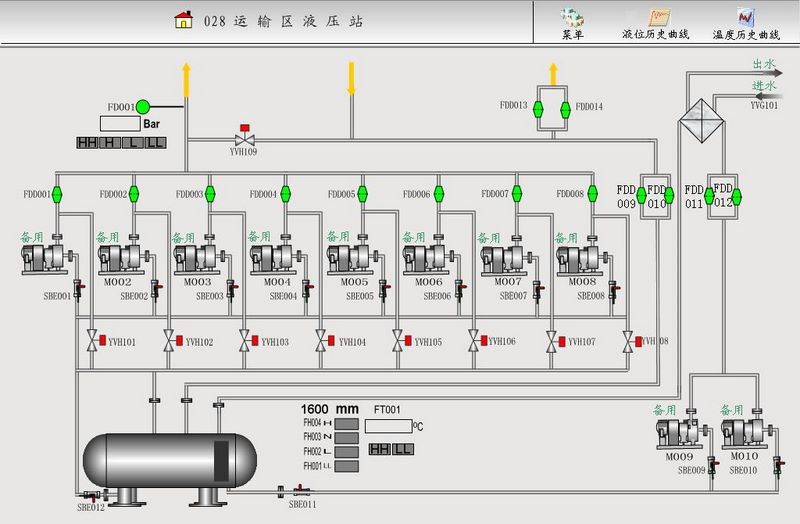
Task: Click the pressure LL alarm indicator
Action: [156, 142]
